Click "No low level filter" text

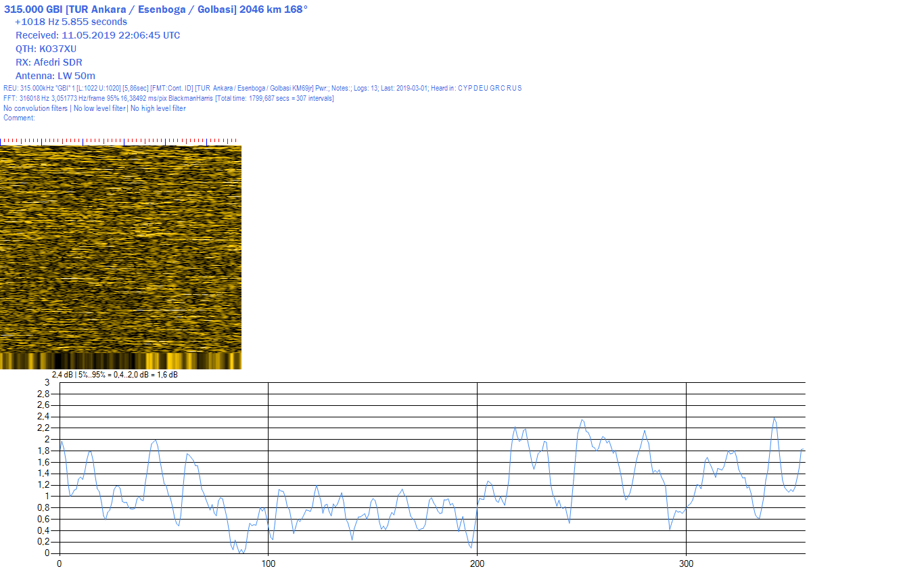pyautogui.click(x=99, y=108)
